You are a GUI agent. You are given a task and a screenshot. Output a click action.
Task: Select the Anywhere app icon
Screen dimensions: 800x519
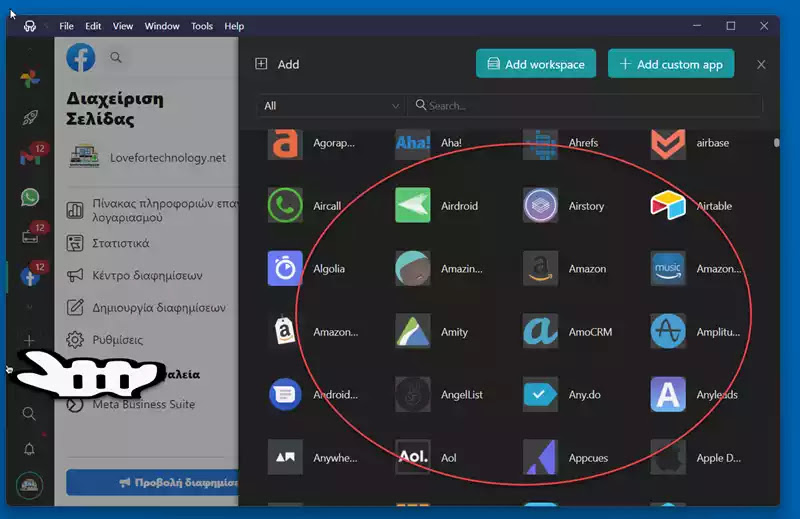click(x=285, y=457)
